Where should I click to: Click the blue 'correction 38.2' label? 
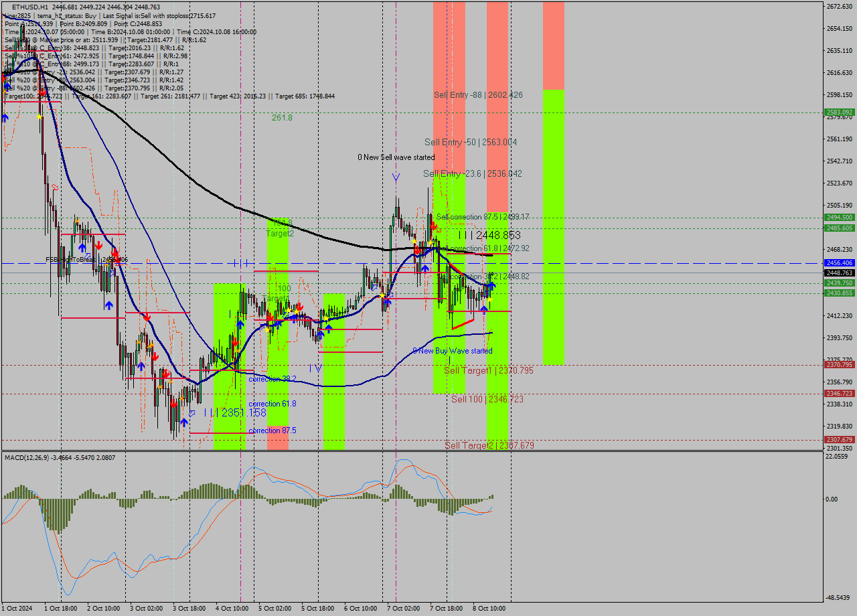(272, 379)
